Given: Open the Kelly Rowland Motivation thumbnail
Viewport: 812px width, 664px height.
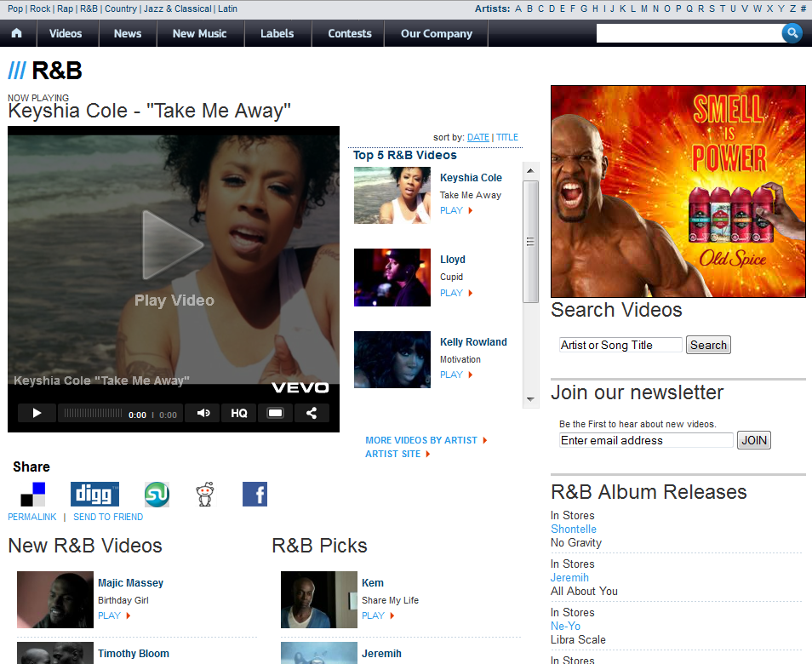Looking at the screenshot, I should (x=392, y=359).
